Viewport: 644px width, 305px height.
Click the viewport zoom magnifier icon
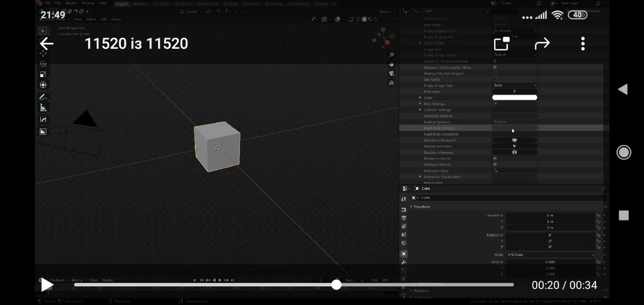[x=391, y=55]
